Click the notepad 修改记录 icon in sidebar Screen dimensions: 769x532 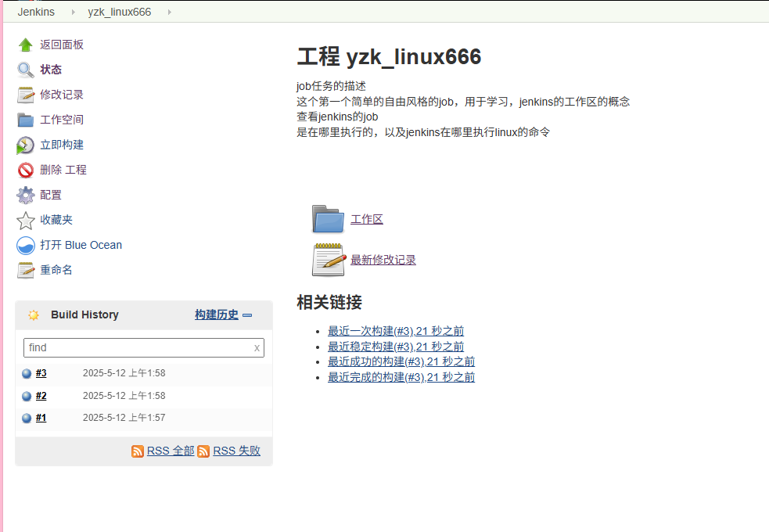click(x=26, y=95)
